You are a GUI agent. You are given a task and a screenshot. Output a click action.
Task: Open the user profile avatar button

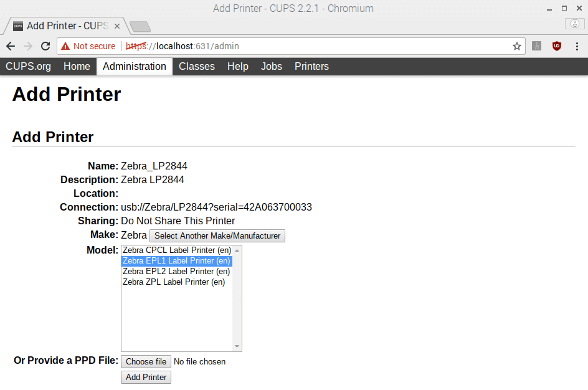(x=574, y=24)
